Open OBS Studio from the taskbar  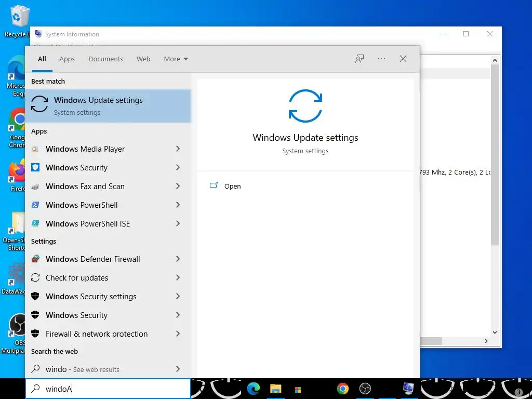pos(365,389)
